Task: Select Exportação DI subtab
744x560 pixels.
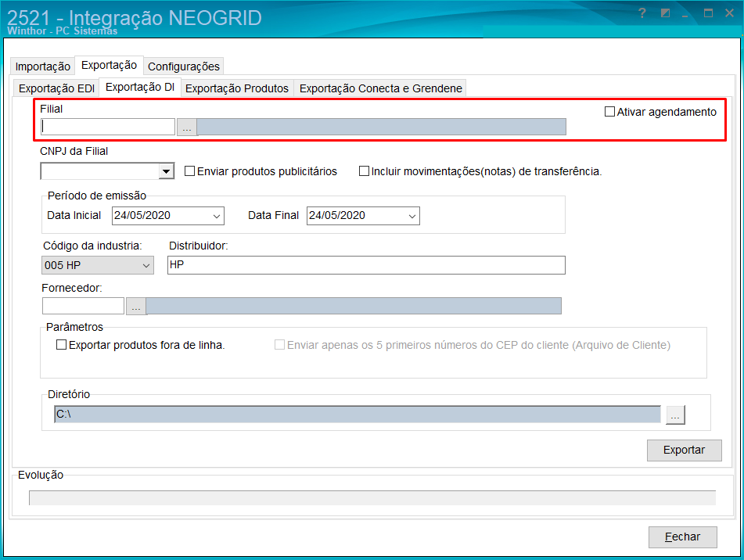Action: [140, 88]
